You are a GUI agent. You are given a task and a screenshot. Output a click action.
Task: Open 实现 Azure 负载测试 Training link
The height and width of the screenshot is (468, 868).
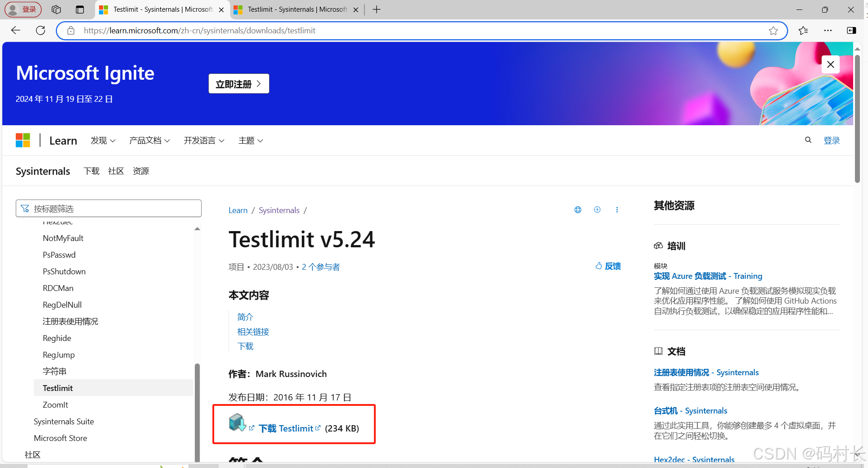pos(708,276)
